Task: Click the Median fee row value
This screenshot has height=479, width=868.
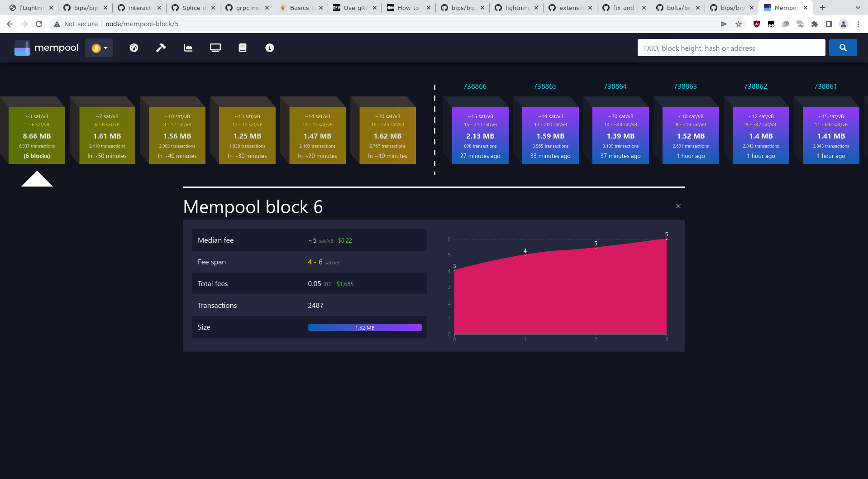Action: click(330, 240)
